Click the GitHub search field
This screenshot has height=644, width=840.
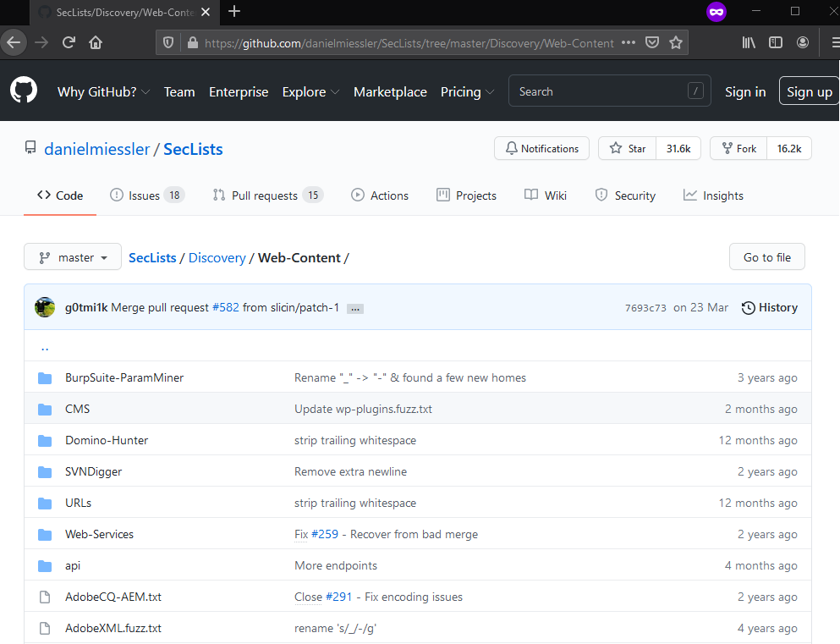click(x=610, y=91)
